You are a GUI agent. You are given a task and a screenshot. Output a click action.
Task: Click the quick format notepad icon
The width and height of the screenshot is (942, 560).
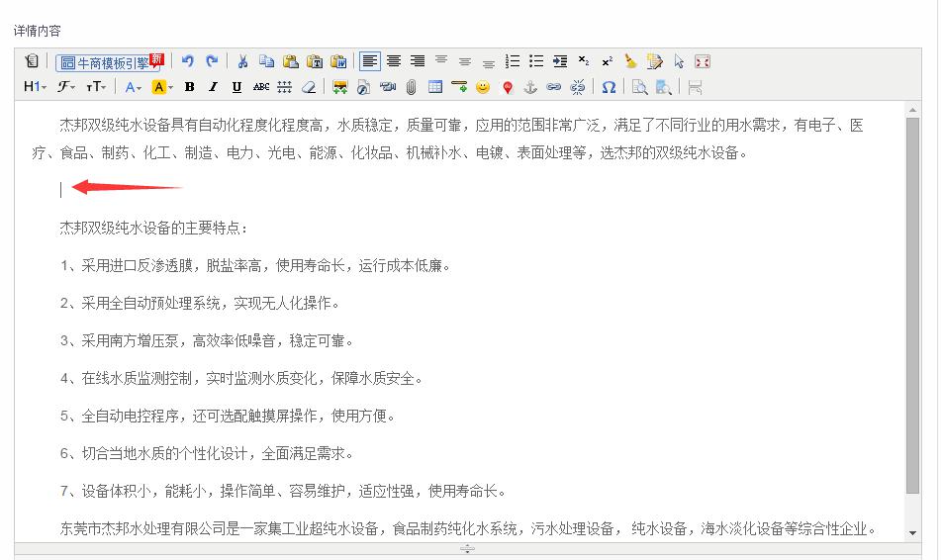tap(655, 61)
